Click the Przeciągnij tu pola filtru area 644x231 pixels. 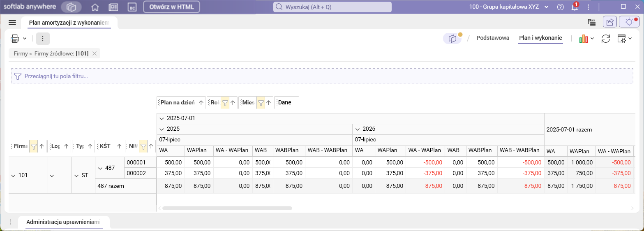[322, 76]
